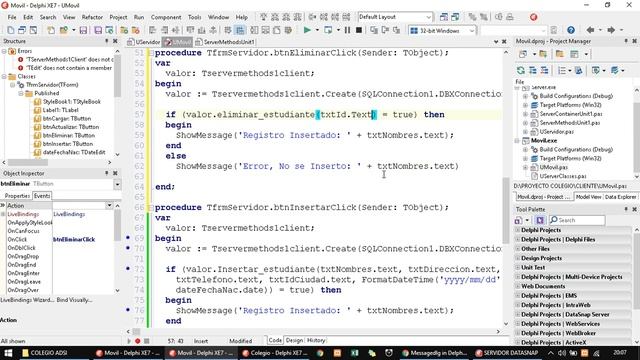Click the Set debug desktop icon
Image resolution: width=640 pixels, height=360 pixels.
coord(455,17)
